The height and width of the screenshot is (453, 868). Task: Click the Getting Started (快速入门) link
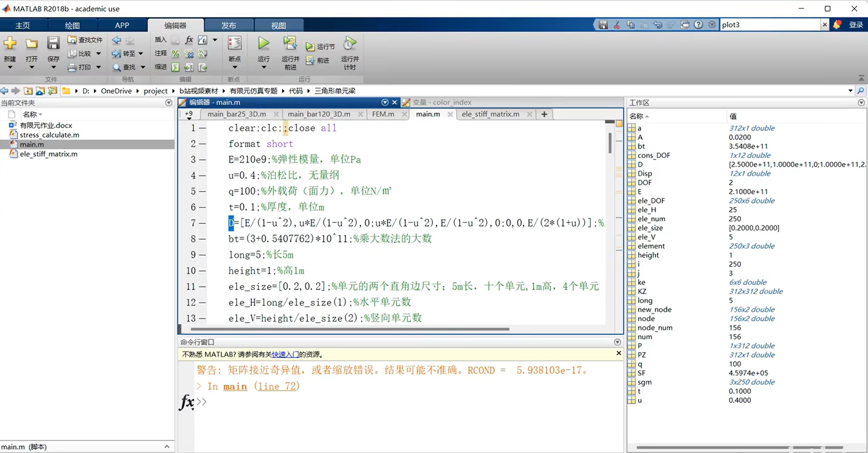coord(285,355)
